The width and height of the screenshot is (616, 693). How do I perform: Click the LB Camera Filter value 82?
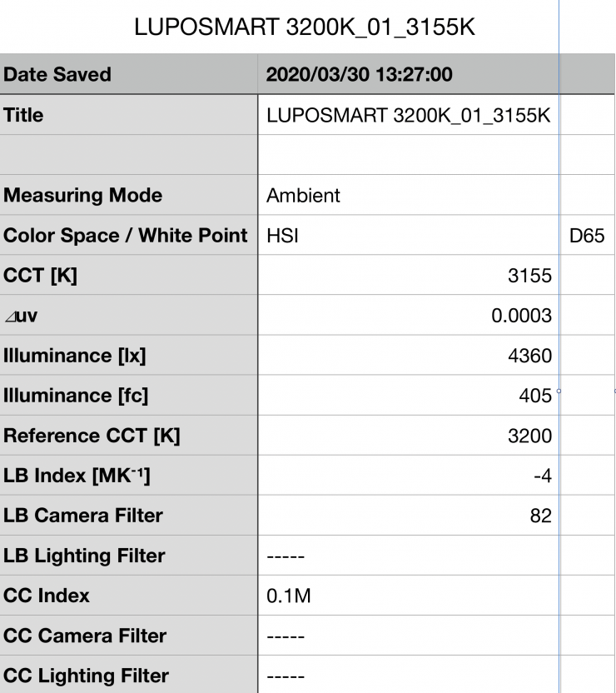point(540,516)
